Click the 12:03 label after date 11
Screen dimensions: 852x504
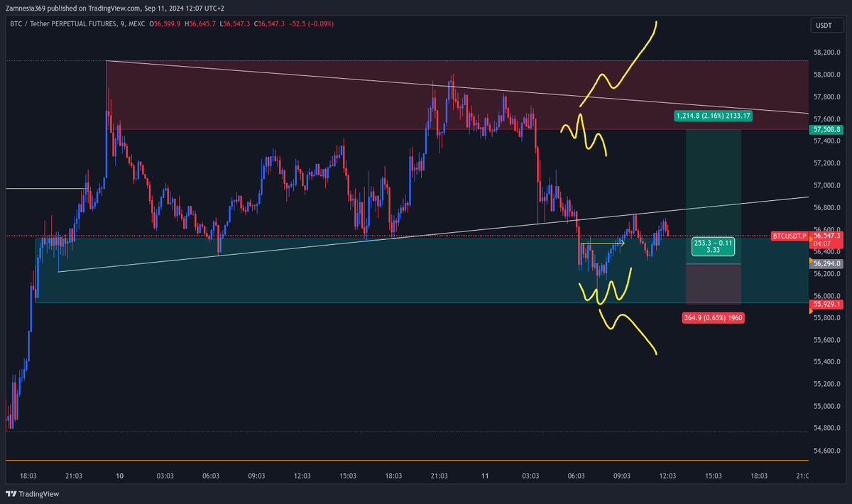(x=668, y=476)
